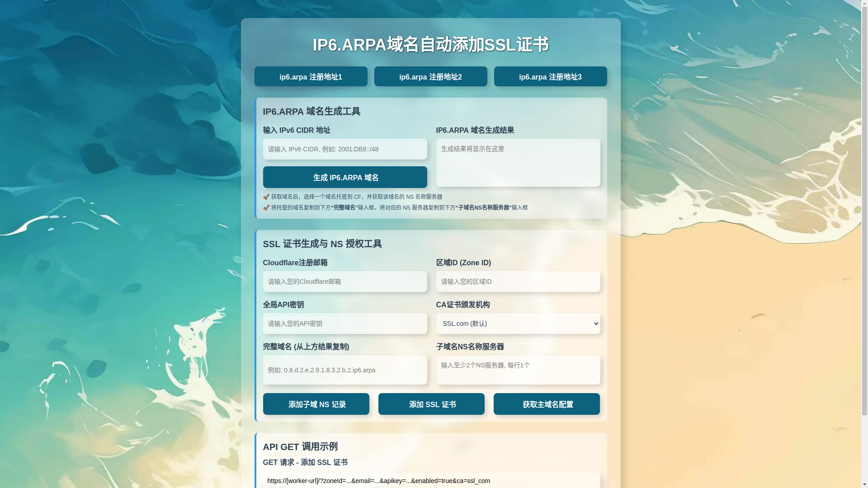Focus the 全局API密钥 input box
This screenshot has width=868, height=488.
pos(344,324)
